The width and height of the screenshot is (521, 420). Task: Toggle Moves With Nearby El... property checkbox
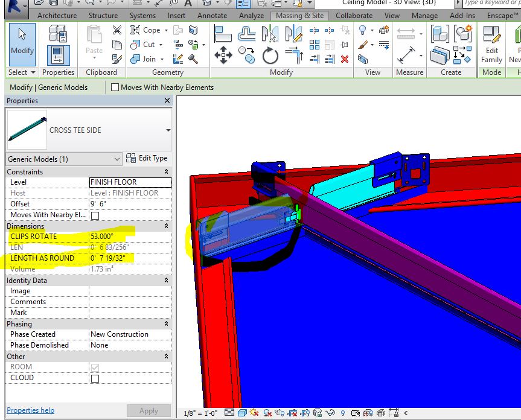(95, 215)
